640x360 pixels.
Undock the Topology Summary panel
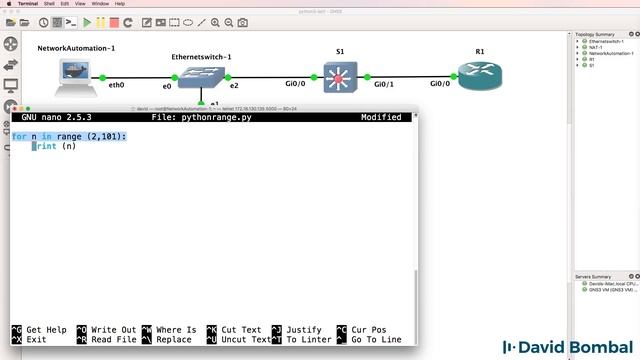pyautogui.click(x=631, y=34)
